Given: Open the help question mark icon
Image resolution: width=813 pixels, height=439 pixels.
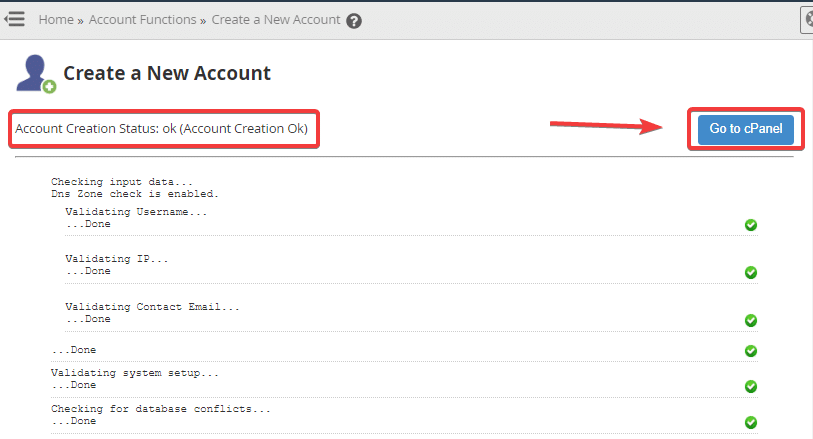Looking at the screenshot, I should [x=354, y=21].
